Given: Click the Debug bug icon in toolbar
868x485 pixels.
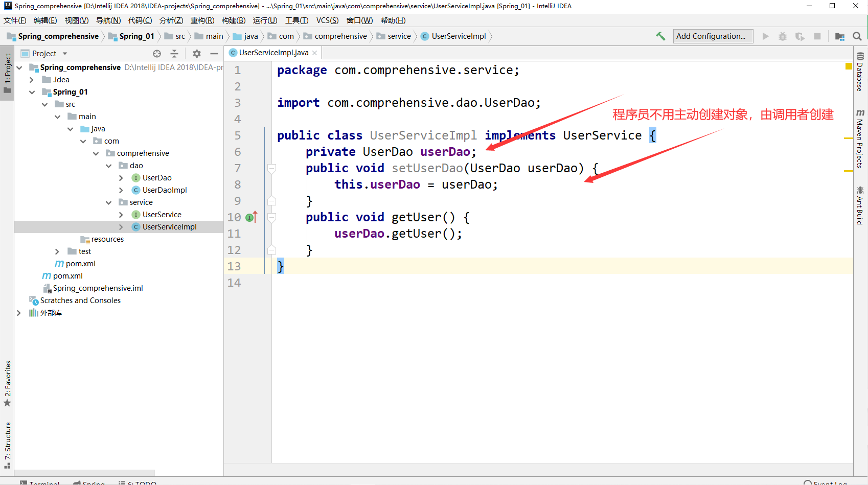Looking at the screenshot, I should point(783,36).
